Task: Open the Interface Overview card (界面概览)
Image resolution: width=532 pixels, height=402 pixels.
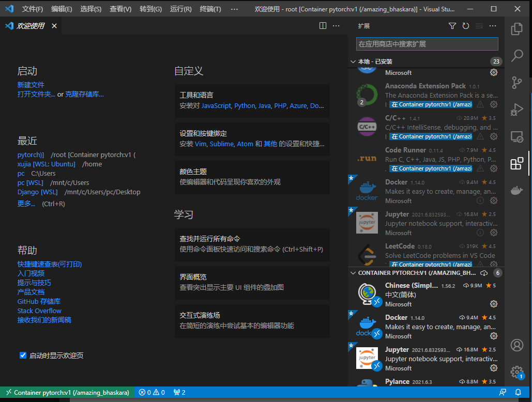Action: 252,283
